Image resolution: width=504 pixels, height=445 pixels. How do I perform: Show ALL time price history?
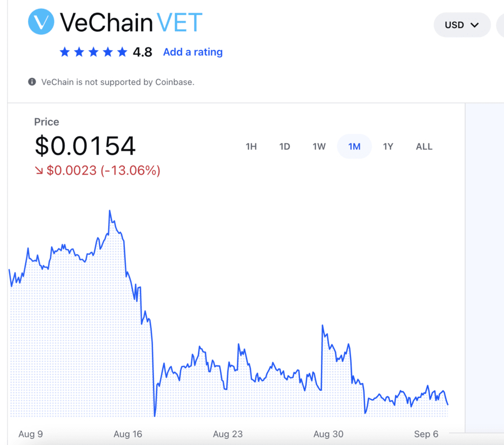click(424, 147)
